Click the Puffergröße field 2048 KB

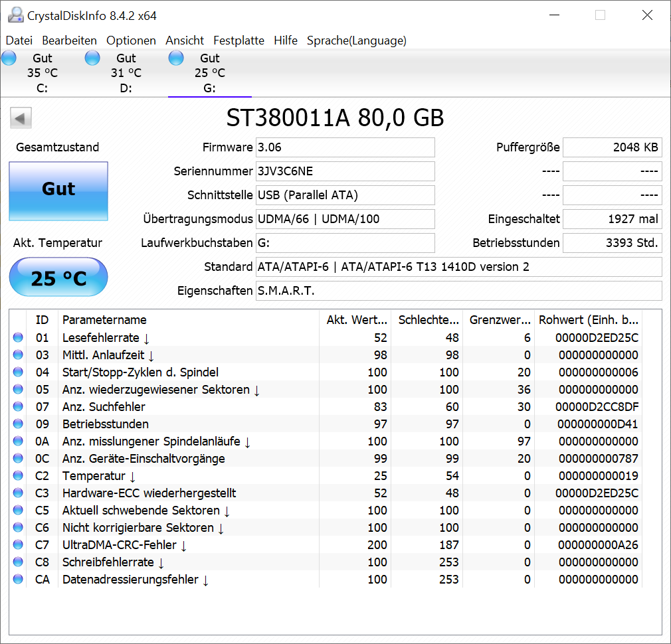tap(613, 147)
